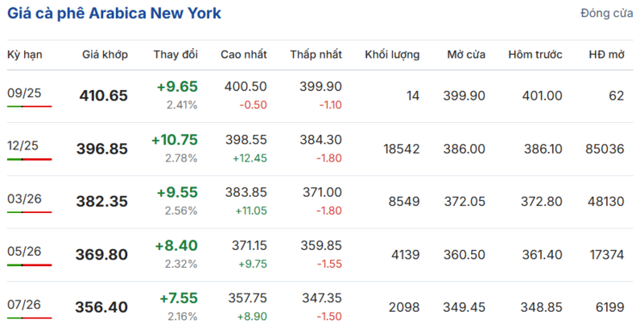Click the green-red bar under 12/25

(x=30, y=159)
